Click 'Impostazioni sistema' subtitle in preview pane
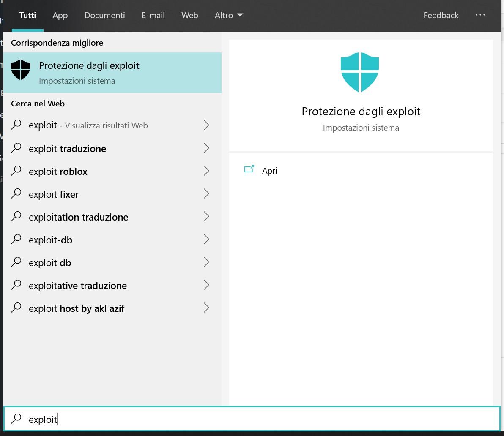 [x=361, y=128]
